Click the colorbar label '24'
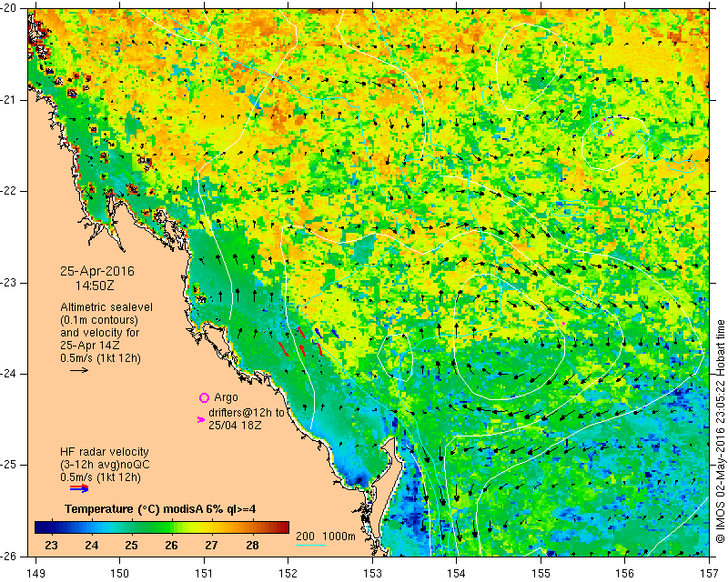 click(92, 545)
